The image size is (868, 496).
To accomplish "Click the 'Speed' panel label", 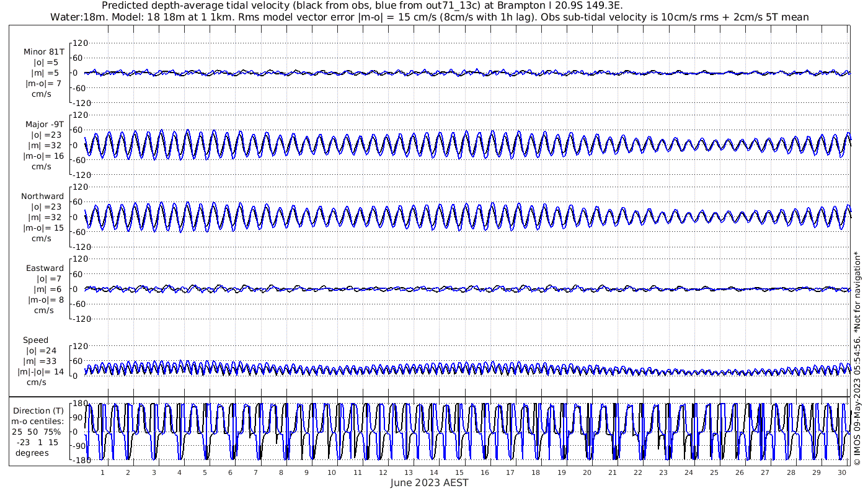I will pos(36,340).
